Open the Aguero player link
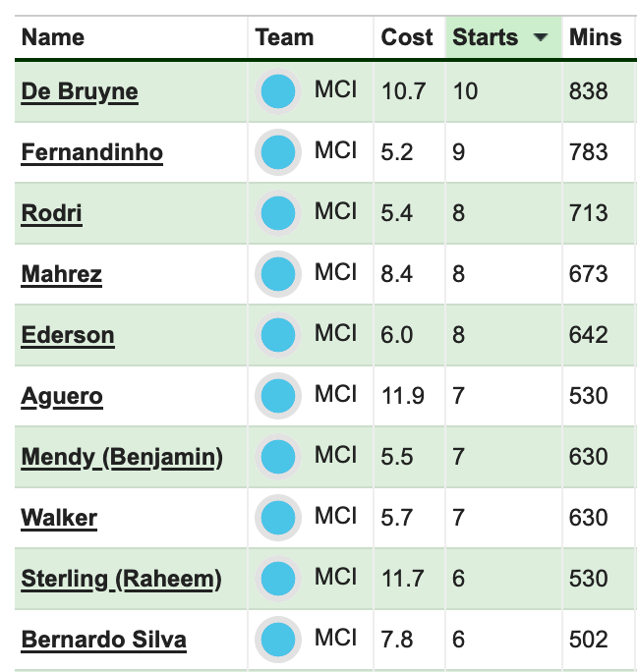Screen dimensions: 637x672 pyautogui.click(x=62, y=397)
